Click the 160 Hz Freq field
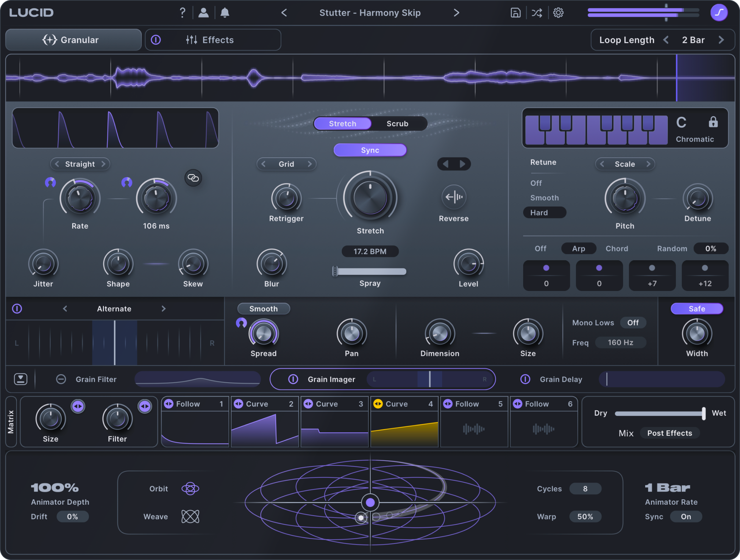Image resolution: width=740 pixels, height=560 pixels. tap(621, 342)
